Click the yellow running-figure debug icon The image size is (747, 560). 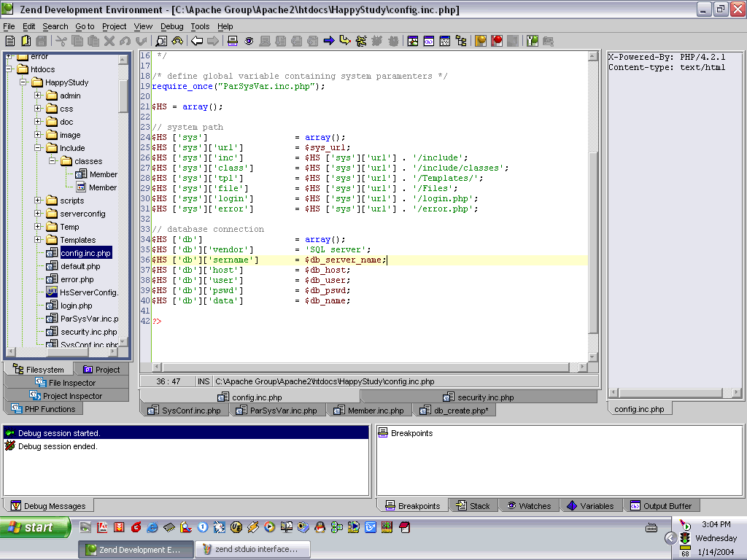(361, 41)
